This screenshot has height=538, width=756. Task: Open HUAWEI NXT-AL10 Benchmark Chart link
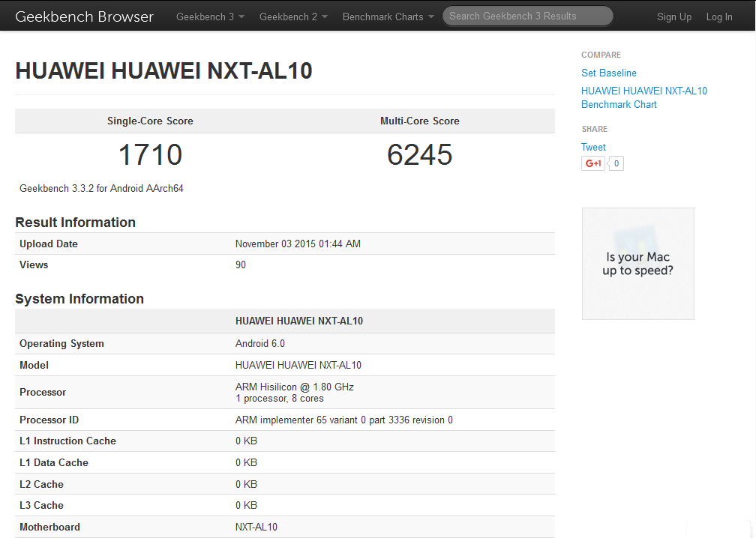pos(643,97)
